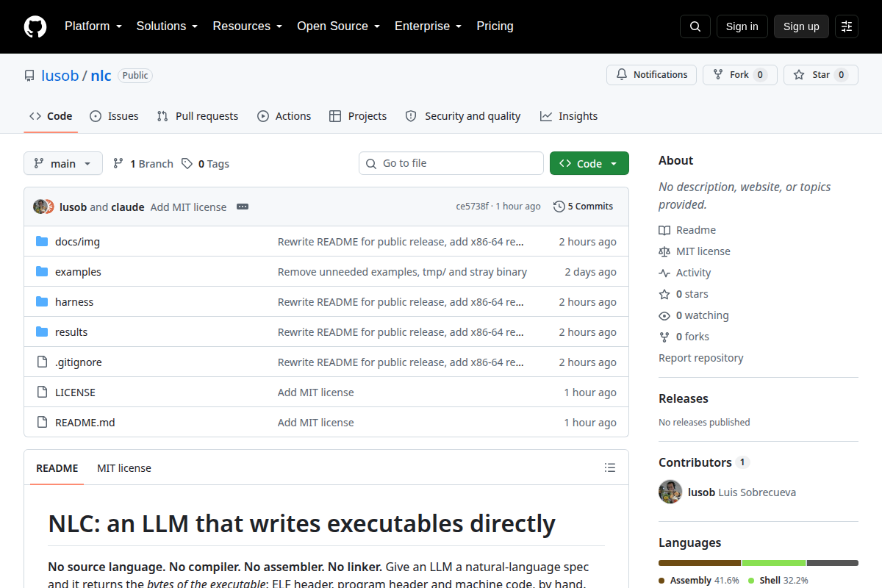
Task: Open the search magnifier icon
Action: coord(695,26)
